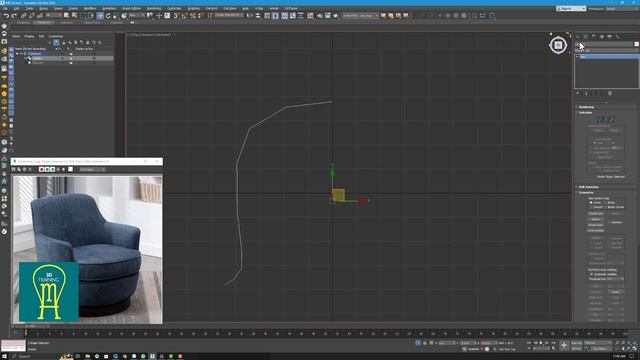640x360 pixels.
Task: Activate the Select and Move tool
Action: [100, 16]
